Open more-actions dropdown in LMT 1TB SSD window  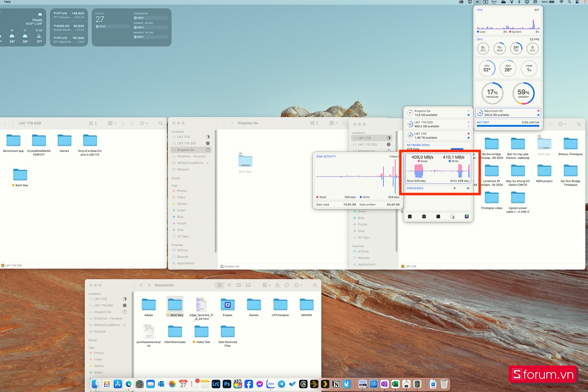[144, 123]
